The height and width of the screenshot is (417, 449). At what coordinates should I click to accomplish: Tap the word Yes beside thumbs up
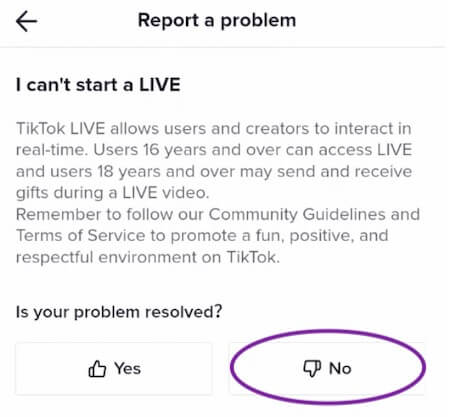(x=127, y=369)
